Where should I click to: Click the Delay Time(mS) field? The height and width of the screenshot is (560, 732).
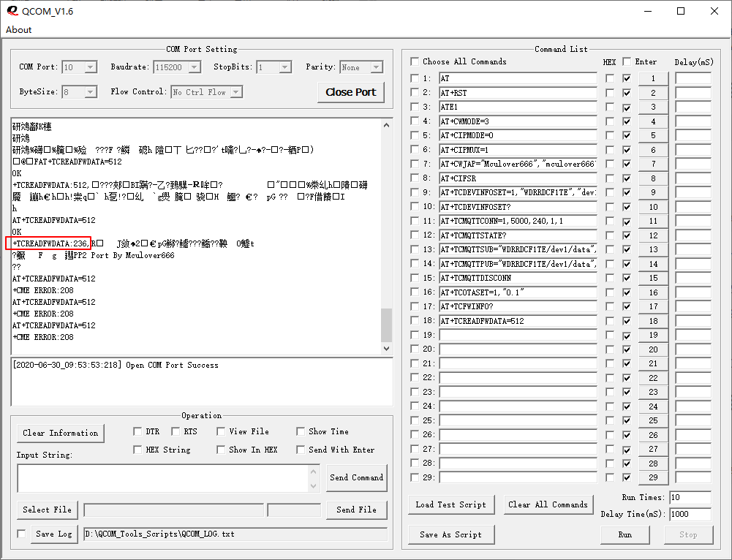(x=690, y=514)
